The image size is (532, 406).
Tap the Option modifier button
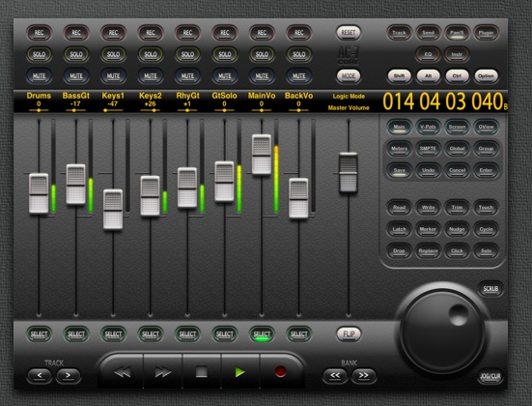click(486, 76)
